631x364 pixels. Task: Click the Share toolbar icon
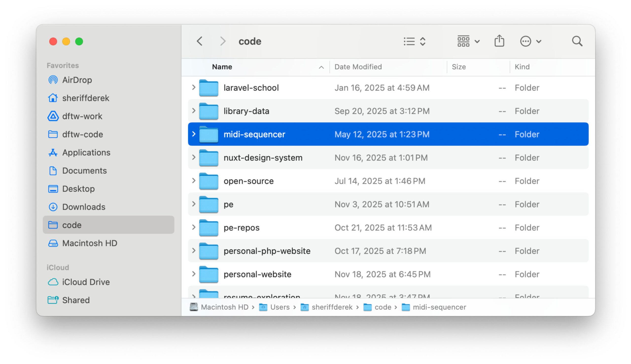(x=499, y=41)
